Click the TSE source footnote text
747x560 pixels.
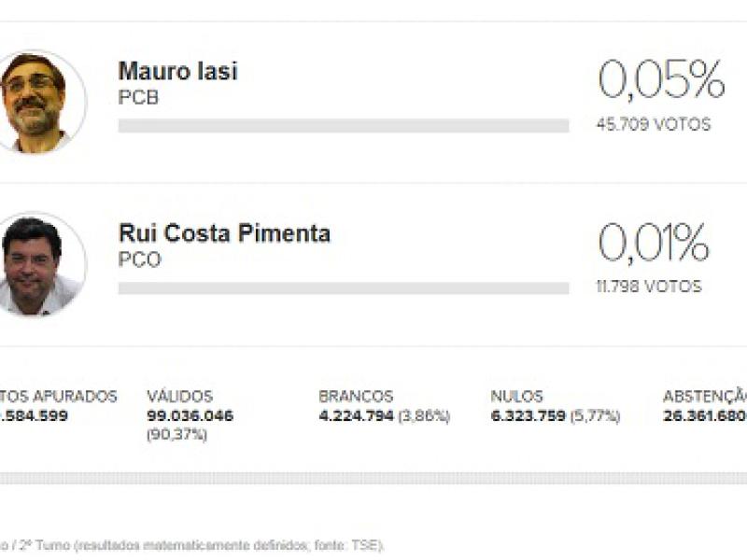tap(196, 545)
